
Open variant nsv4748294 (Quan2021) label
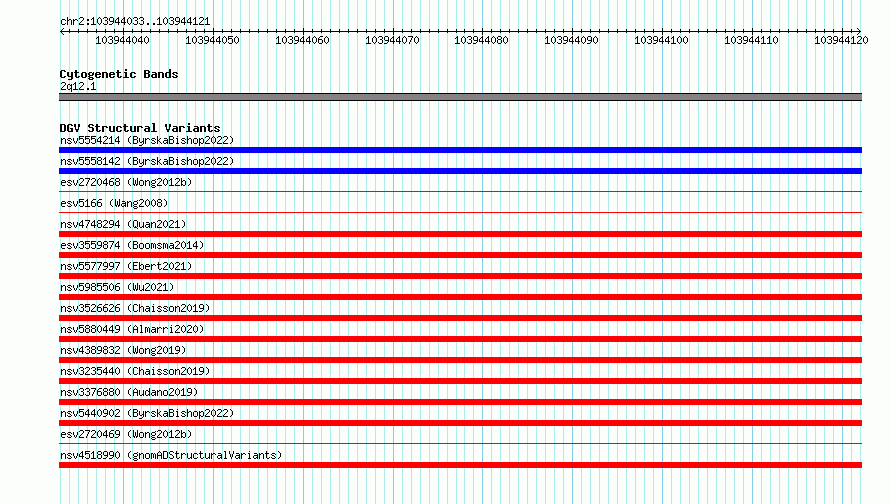click(123, 224)
